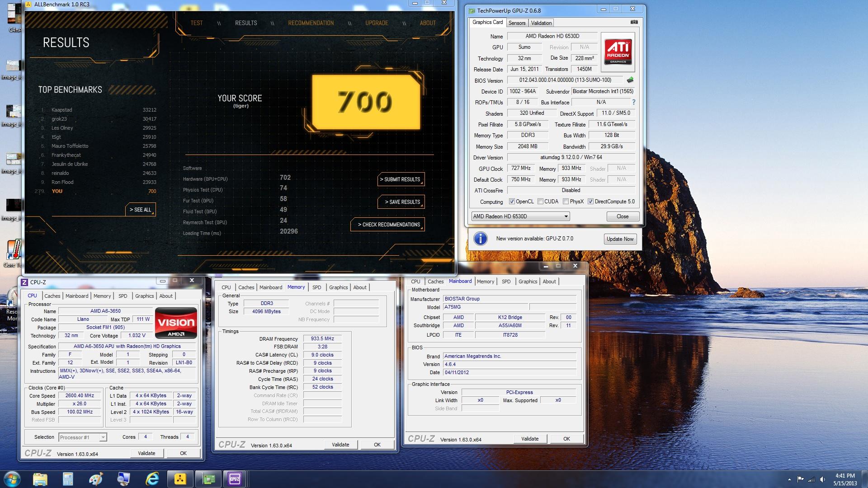Click the GPU-Z Name field AMD Radeon HD 6530D

click(552, 36)
